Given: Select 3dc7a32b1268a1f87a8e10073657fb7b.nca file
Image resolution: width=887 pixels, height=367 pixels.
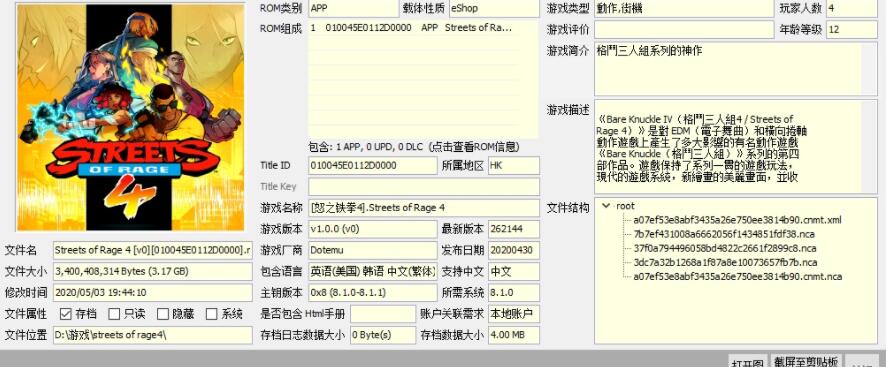Looking at the screenshot, I should tap(725, 262).
